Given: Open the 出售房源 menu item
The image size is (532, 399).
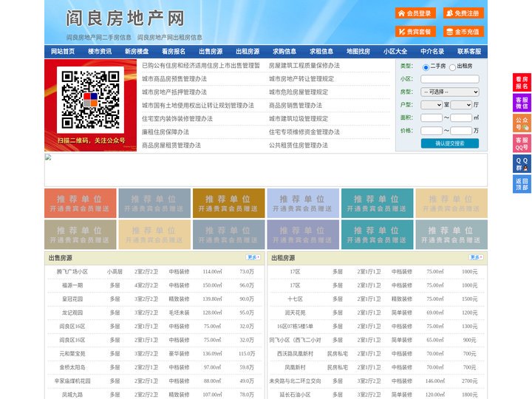Looking at the screenshot, I should (211, 52).
